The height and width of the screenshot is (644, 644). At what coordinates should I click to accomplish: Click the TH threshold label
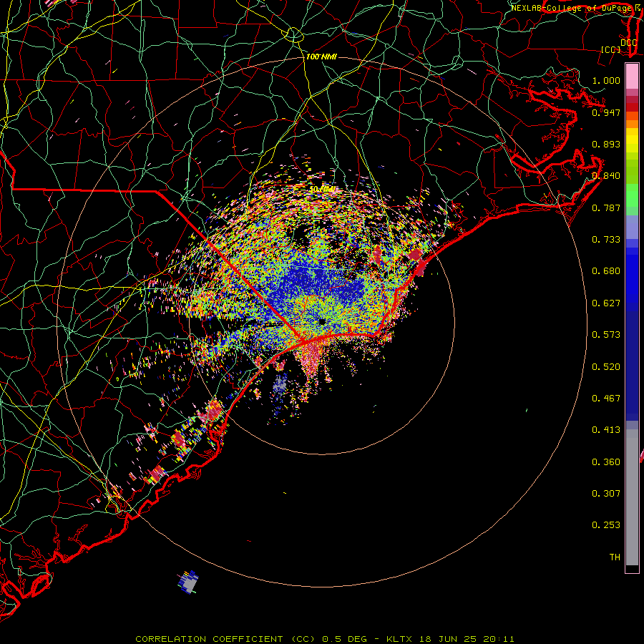[x=615, y=557]
